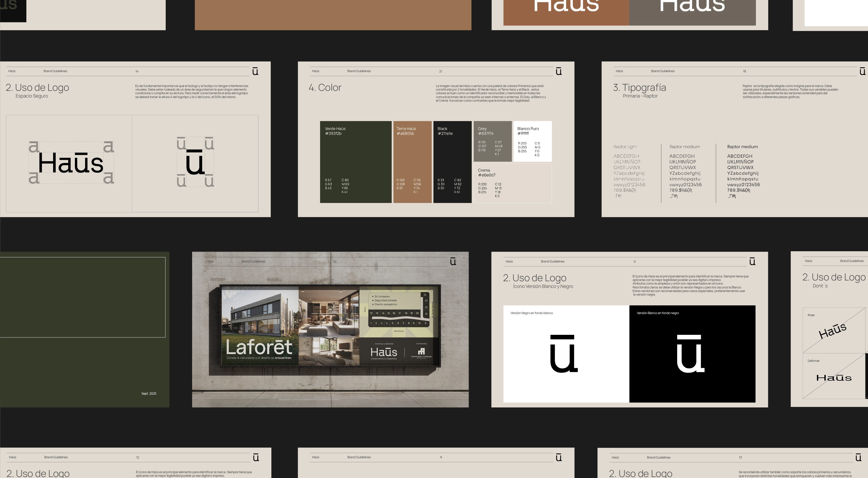Click the white Haūs logo on the billboard
868x478 pixels.
click(383, 352)
